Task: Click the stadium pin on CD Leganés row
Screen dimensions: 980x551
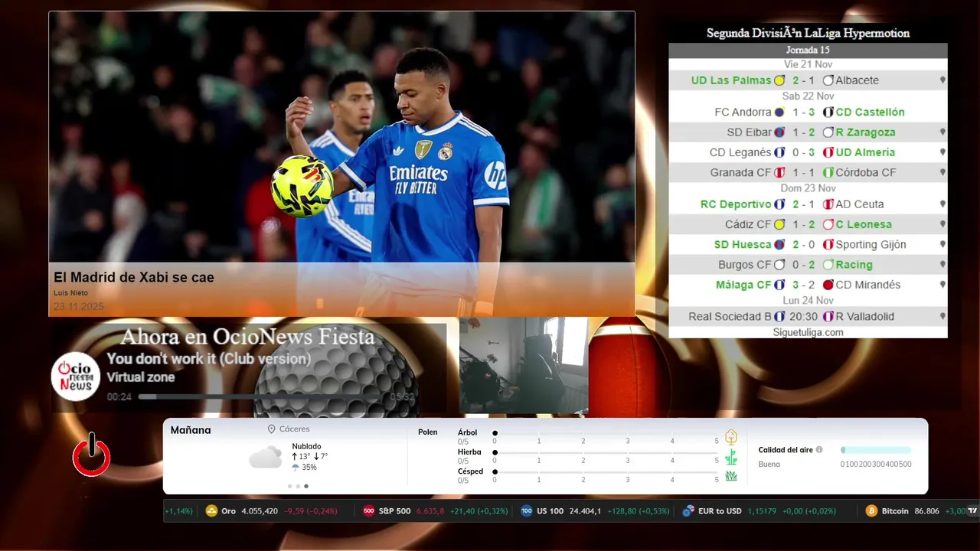Action: point(942,152)
